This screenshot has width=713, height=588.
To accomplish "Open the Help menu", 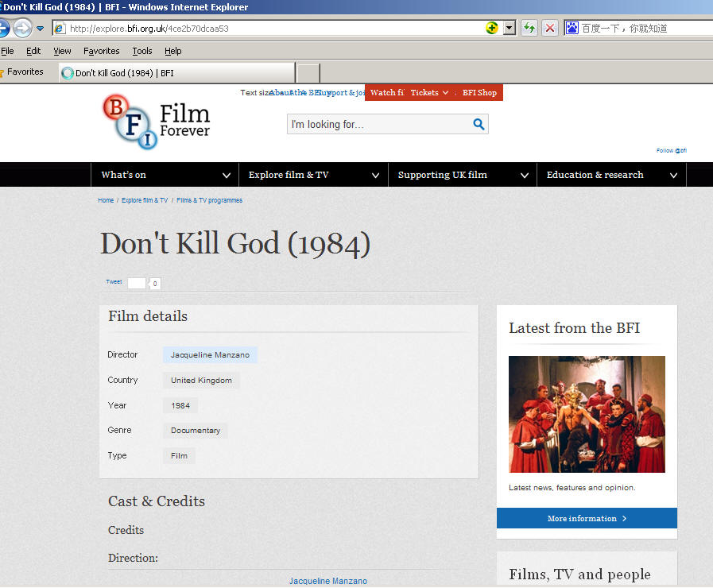I will coord(172,51).
